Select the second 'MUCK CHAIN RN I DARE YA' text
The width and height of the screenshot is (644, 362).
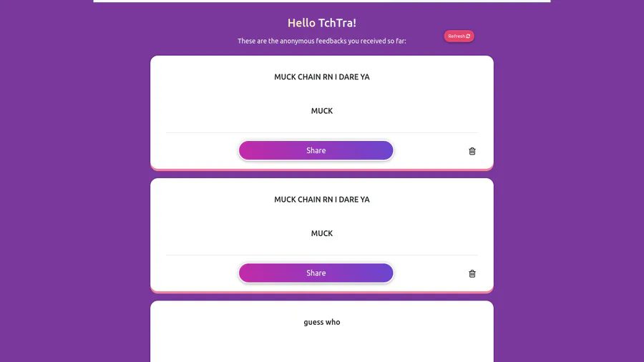[x=321, y=200]
